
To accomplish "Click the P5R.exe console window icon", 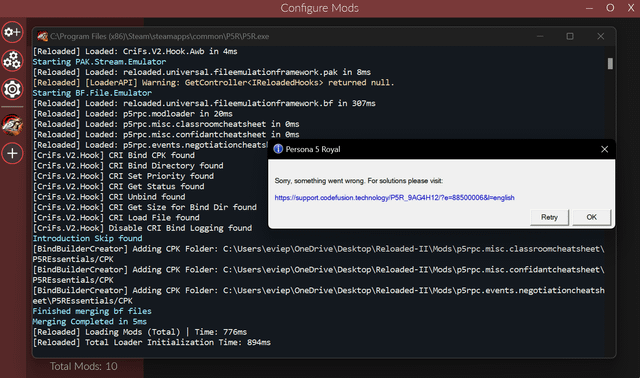I will click(42, 36).
